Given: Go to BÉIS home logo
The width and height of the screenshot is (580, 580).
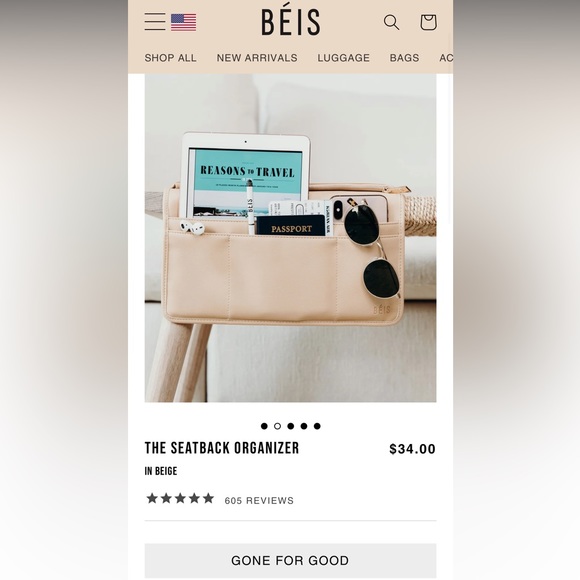Looking at the screenshot, I should (x=291, y=22).
